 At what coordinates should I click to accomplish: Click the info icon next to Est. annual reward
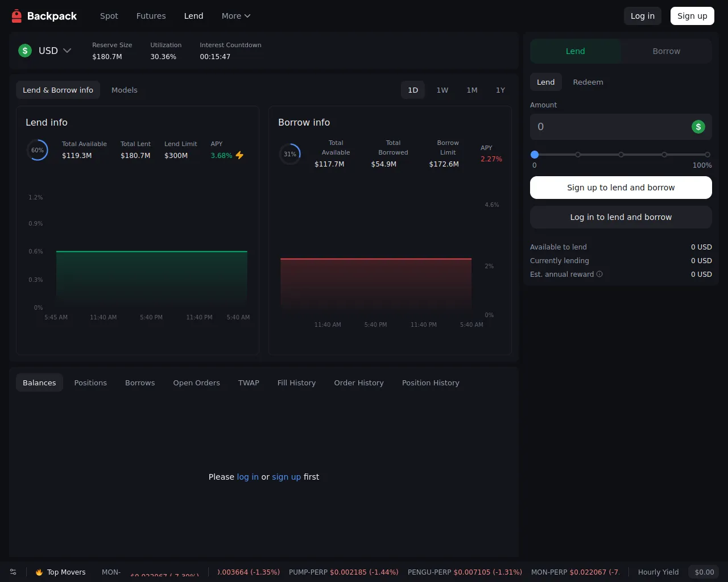coord(599,274)
